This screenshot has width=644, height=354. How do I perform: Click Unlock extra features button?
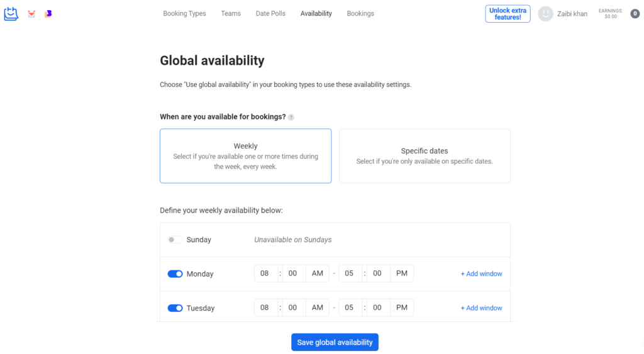508,14
